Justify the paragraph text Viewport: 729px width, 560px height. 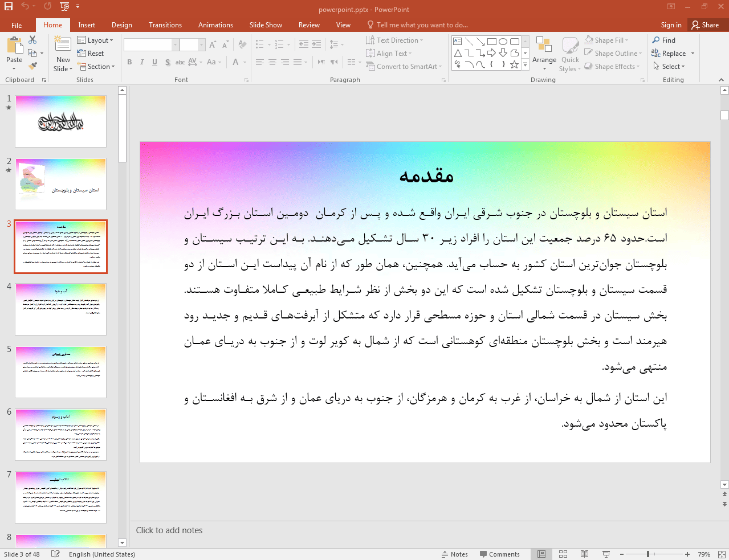298,62
